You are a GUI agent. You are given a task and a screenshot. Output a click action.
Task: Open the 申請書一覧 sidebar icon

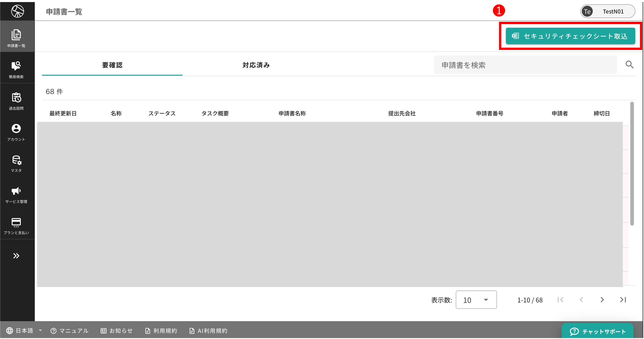pos(16,38)
